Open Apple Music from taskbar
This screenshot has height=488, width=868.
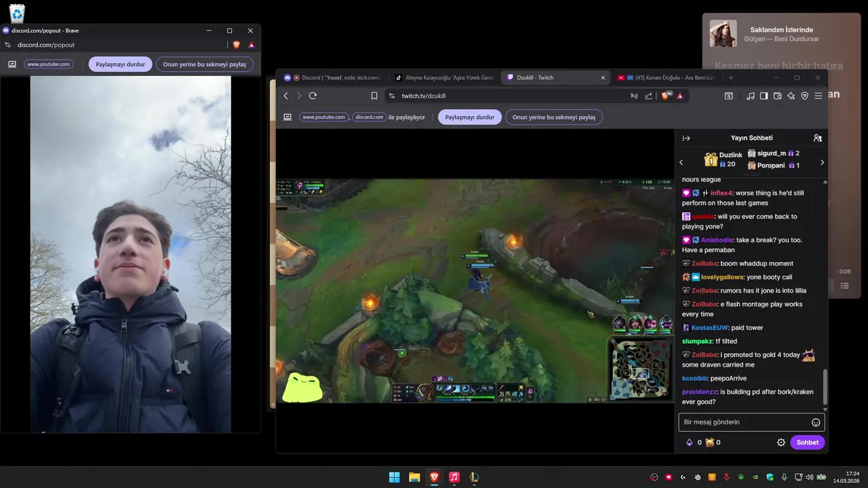pos(454,477)
